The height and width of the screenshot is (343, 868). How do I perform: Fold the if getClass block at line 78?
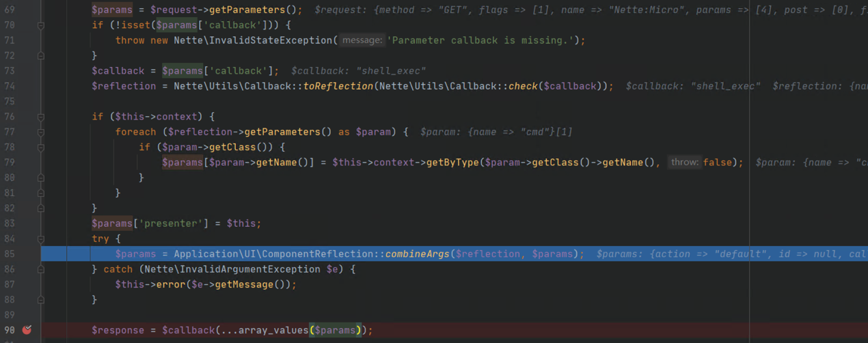coord(41,147)
